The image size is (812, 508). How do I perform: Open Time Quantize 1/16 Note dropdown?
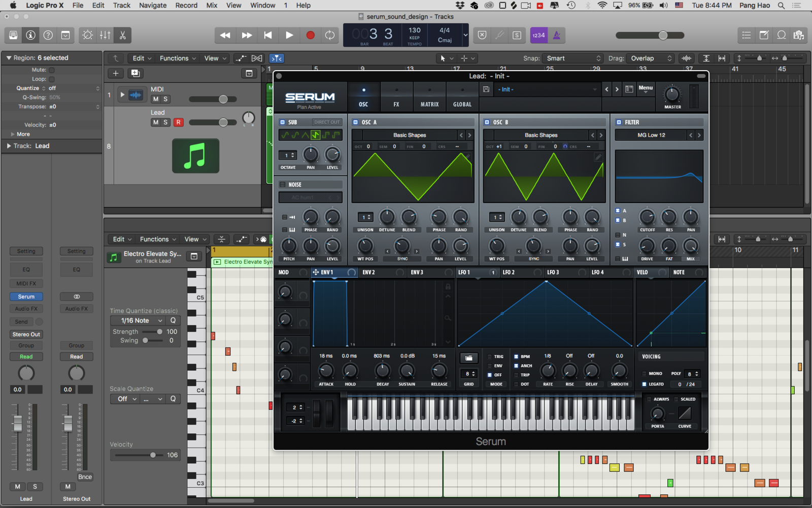(138, 321)
